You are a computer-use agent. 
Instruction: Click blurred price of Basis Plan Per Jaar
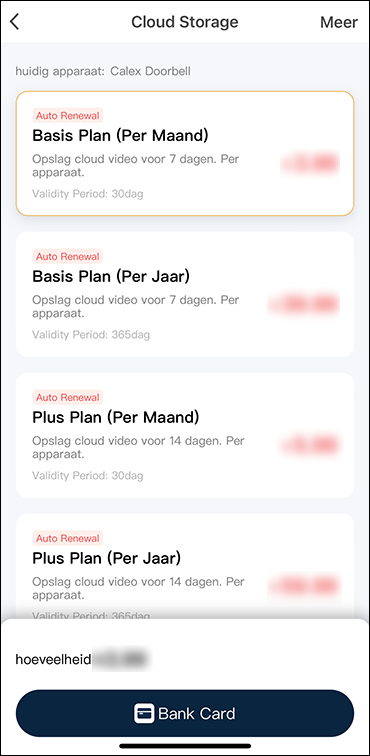304,304
